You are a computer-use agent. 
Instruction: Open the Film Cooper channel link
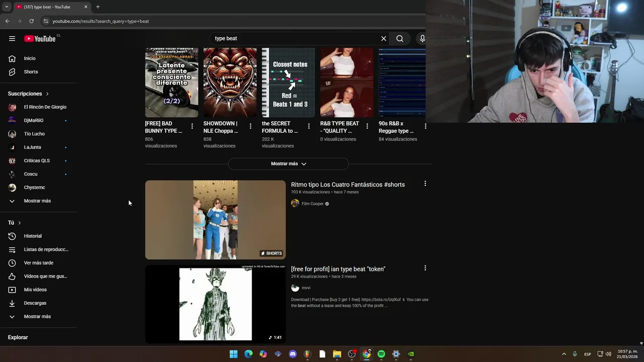tap(312, 204)
